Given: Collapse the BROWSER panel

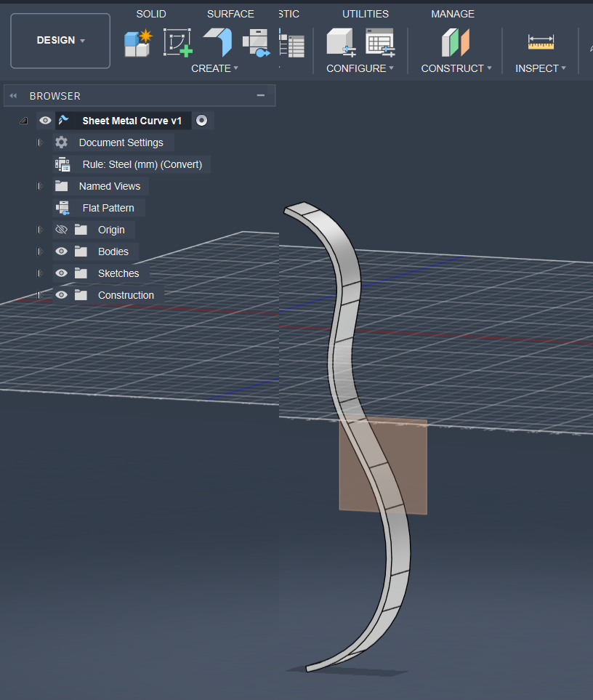Looking at the screenshot, I should [12, 95].
